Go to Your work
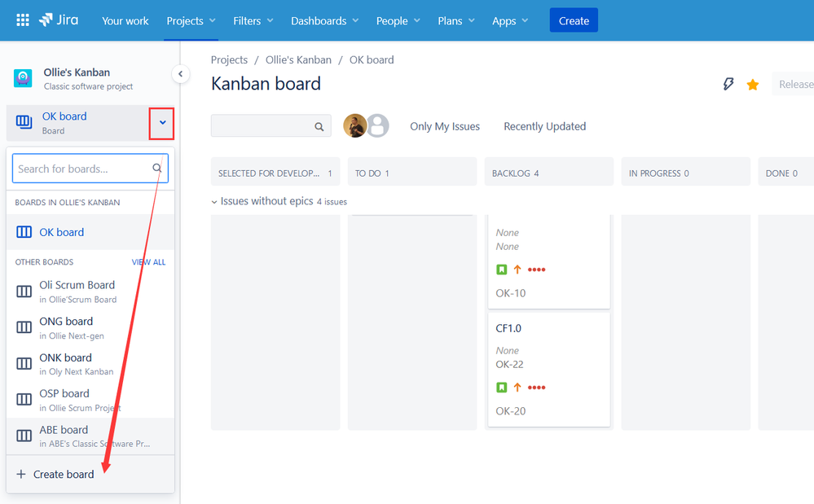The width and height of the screenshot is (814, 504). (125, 20)
